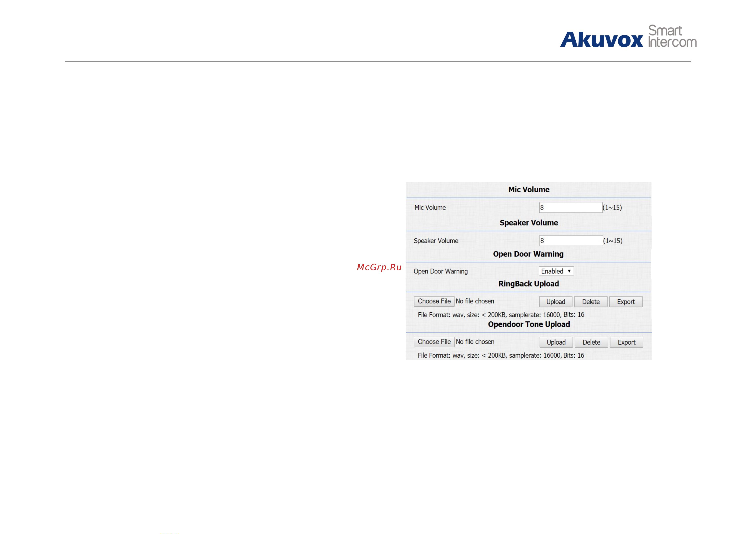Click the 'Mic Volume' row label
Viewport: 756px width, 534px height.
click(430, 207)
